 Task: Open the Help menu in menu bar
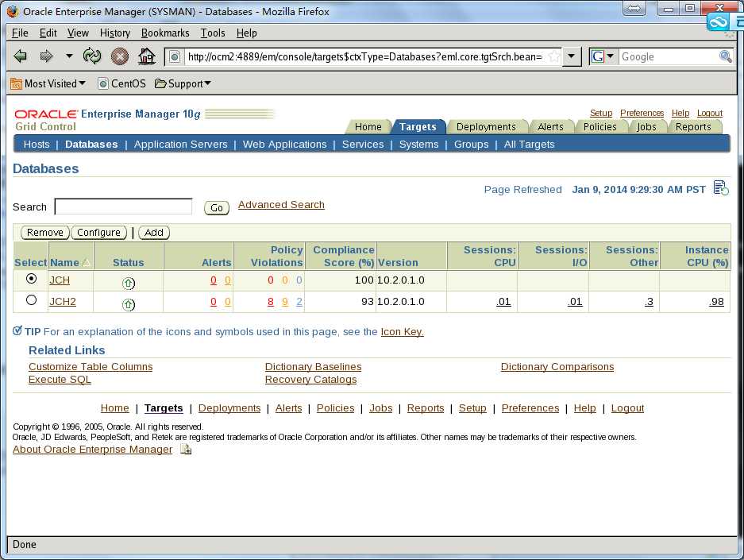pyautogui.click(x=247, y=33)
